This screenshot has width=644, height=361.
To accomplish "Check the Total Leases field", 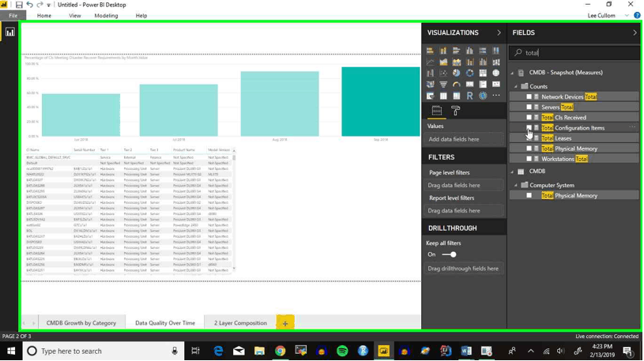I will point(529,138).
